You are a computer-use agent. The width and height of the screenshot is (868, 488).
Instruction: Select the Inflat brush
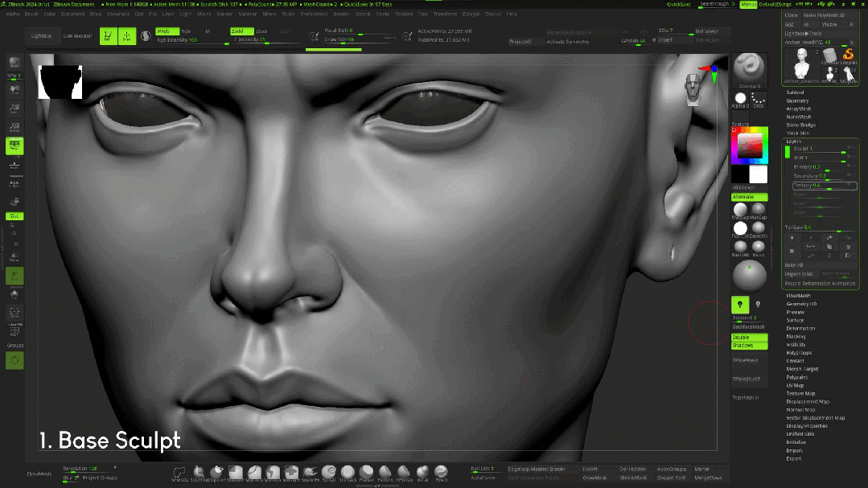coord(422,473)
